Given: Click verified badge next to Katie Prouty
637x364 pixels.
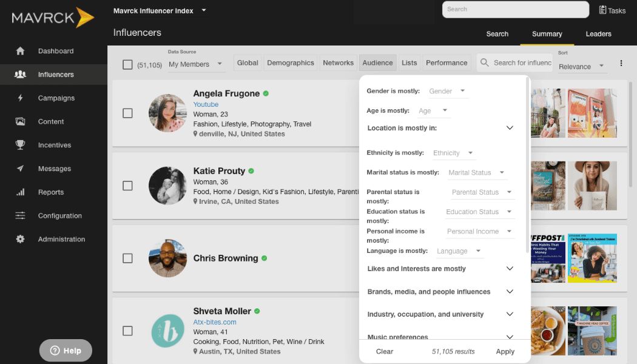Looking at the screenshot, I should pos(251,171).
